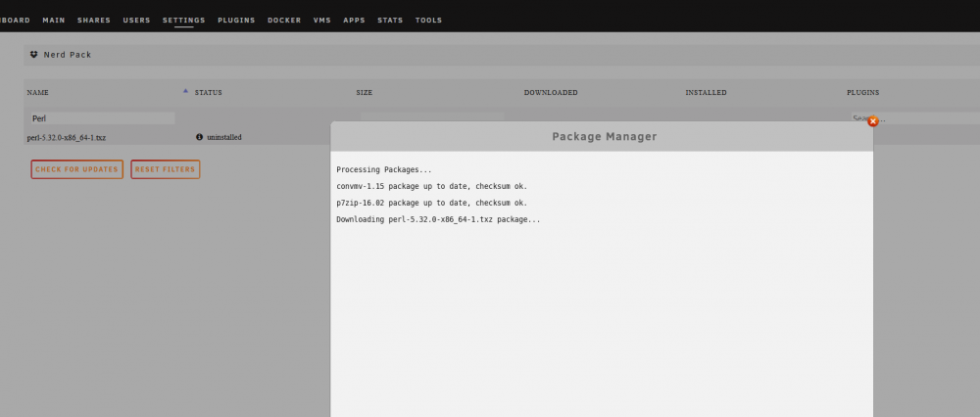Click the uninstalled status info icon

click(x=199, y=137)
